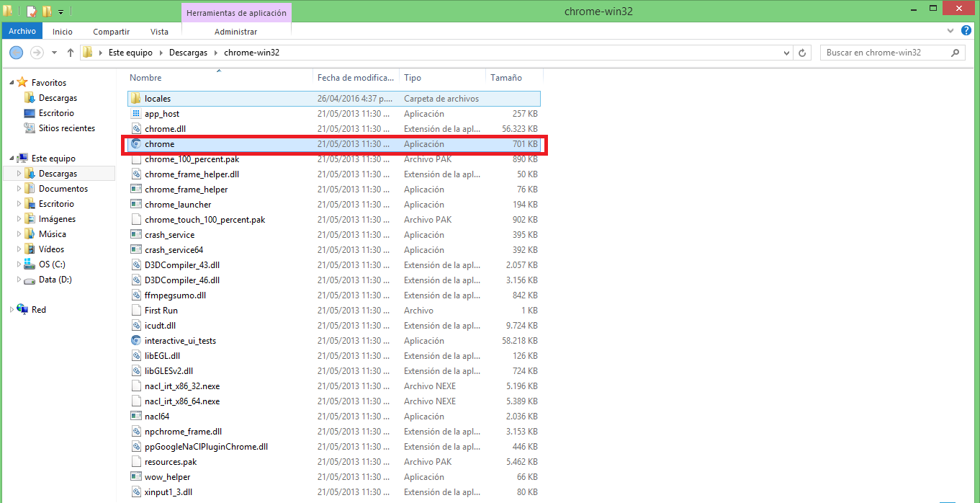Open the locales folder icon
980x503 pixels.
136,99
